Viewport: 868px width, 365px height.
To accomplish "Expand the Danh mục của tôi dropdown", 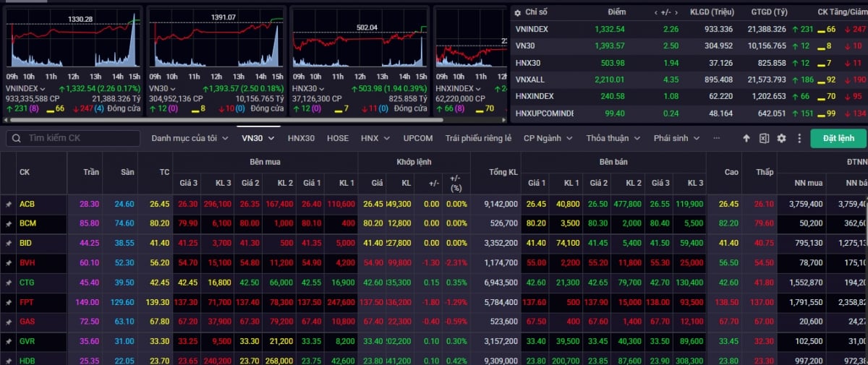I will pos(190,138).
